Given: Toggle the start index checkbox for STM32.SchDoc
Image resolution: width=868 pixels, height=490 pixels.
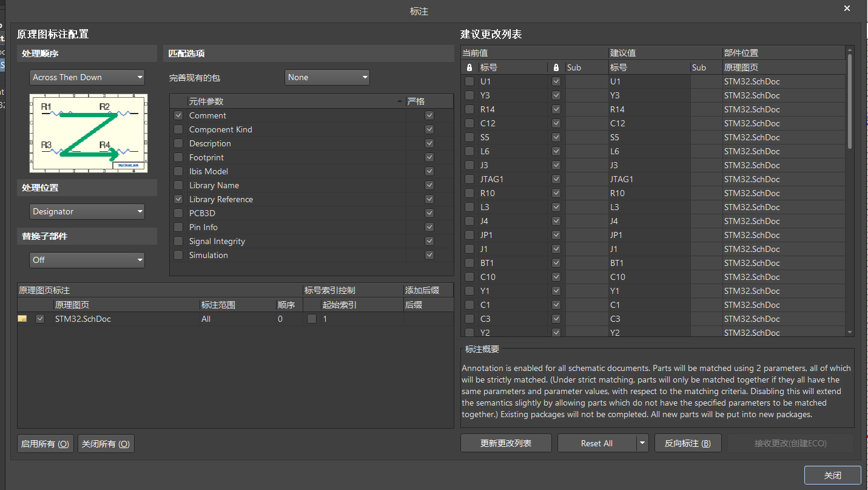Looking at the screenshot, I should [312, 319].
